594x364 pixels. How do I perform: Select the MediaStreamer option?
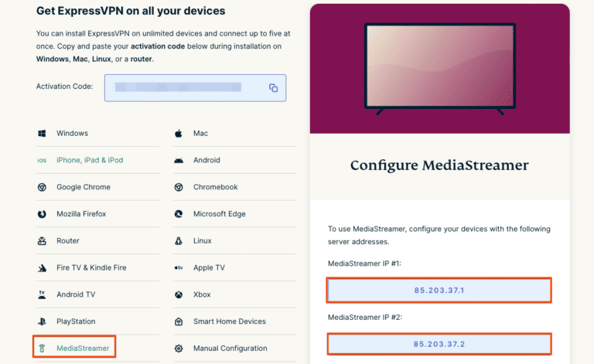82,349
